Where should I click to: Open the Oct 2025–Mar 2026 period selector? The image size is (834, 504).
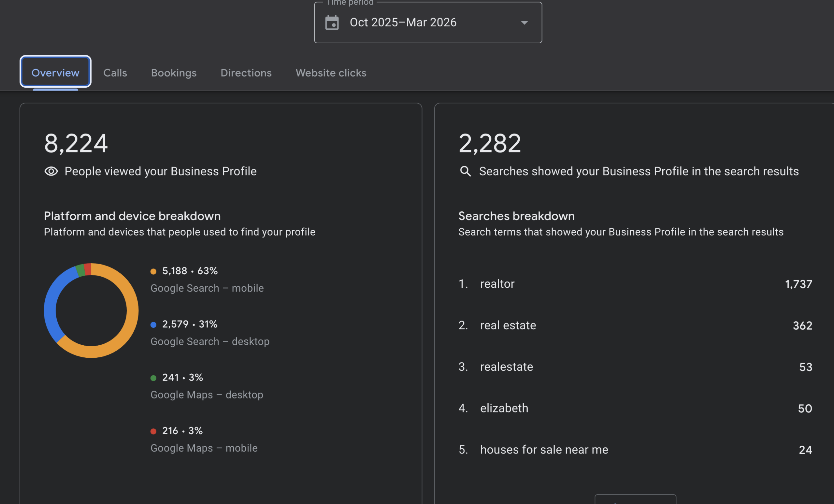click(403, 23)
